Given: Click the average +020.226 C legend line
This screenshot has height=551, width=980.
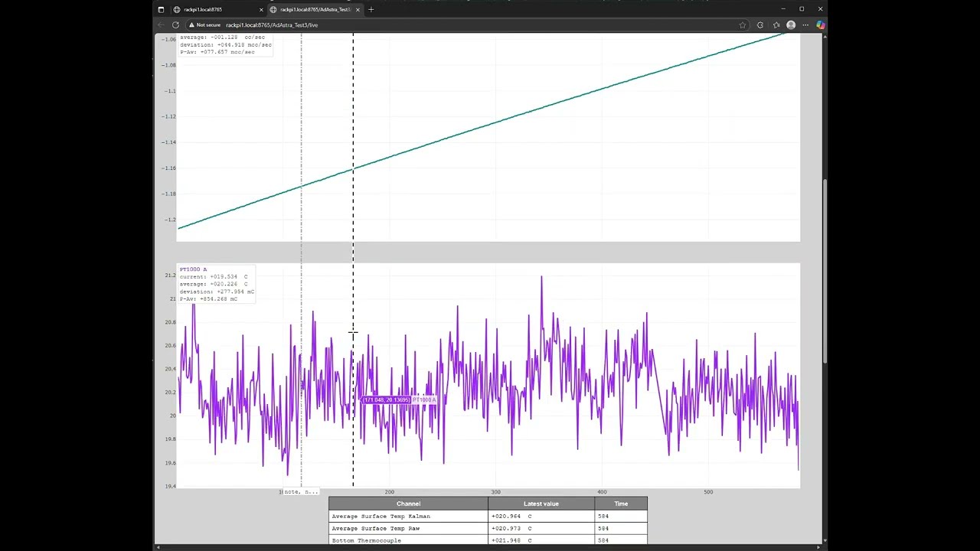Looking at the screenshot, I should 214,284.
